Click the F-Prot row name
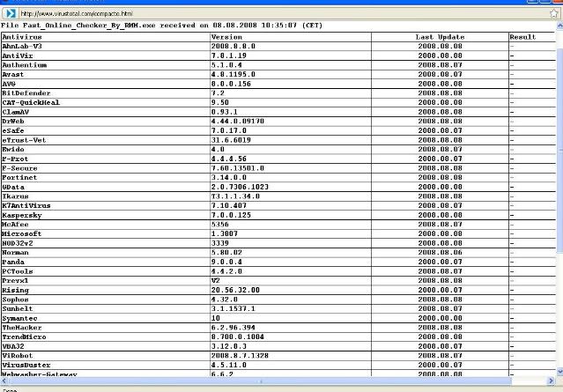 tap(15, 159)
